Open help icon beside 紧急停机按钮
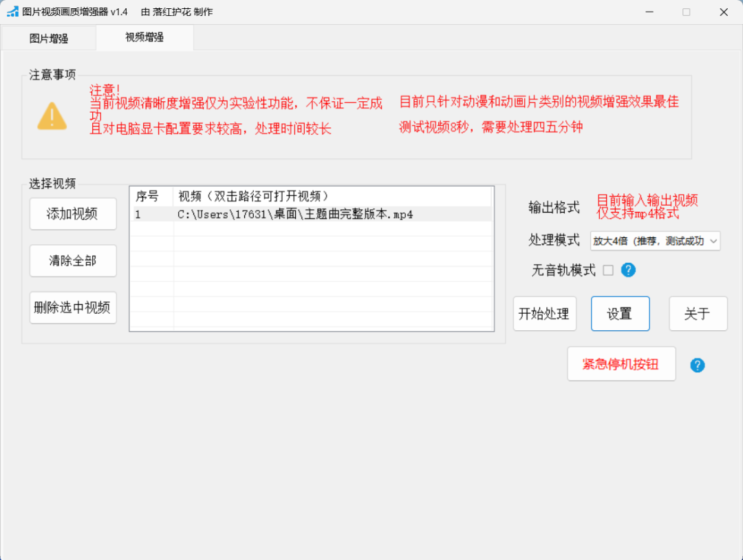743x560 pixels. click(697, 365)
